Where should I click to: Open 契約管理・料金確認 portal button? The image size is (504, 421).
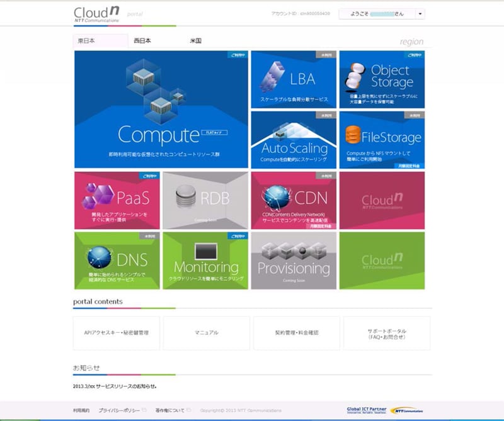point(297,333)
